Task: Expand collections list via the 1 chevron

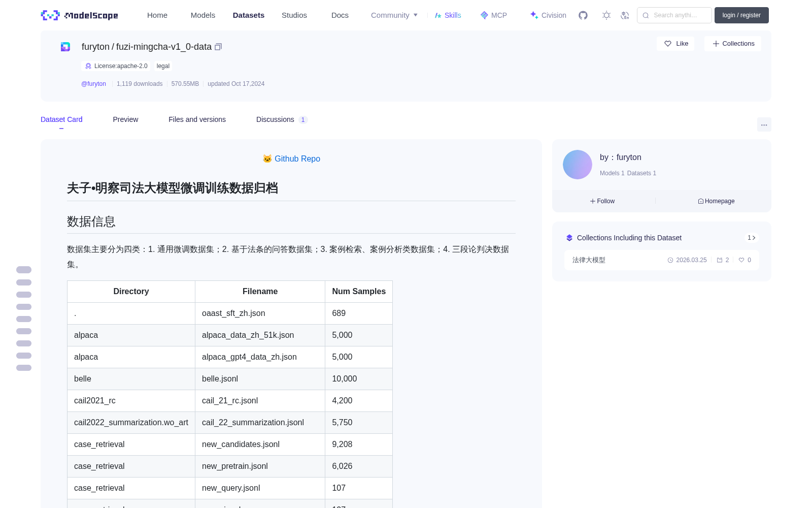Action: pyautogui.click(x=752, y=238)
